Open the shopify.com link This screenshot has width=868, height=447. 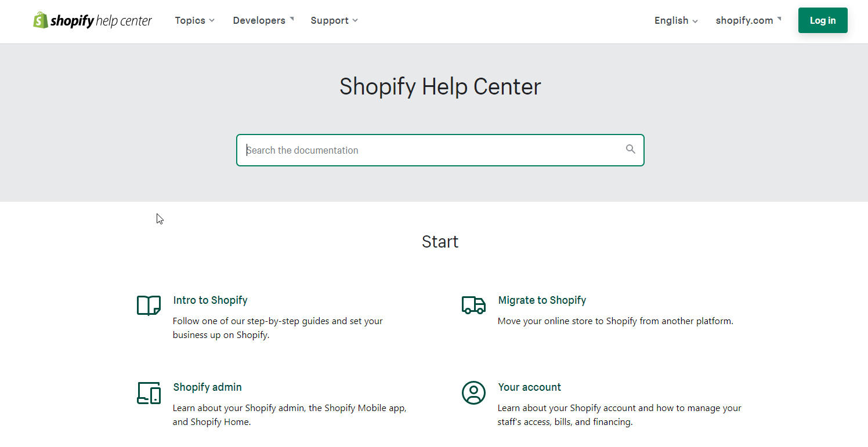click(x=748, y=20)
